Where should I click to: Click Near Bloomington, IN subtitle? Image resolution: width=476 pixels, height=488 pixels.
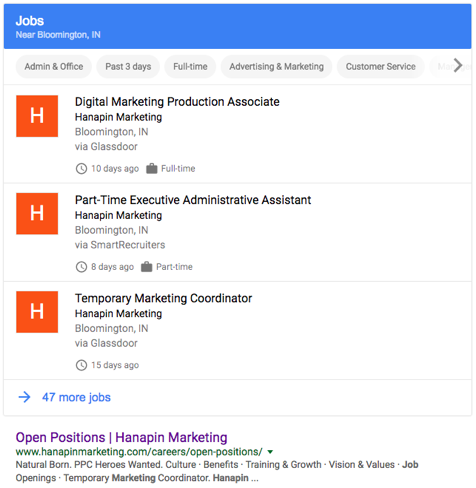pyautogui.click(x=58, y=35)
